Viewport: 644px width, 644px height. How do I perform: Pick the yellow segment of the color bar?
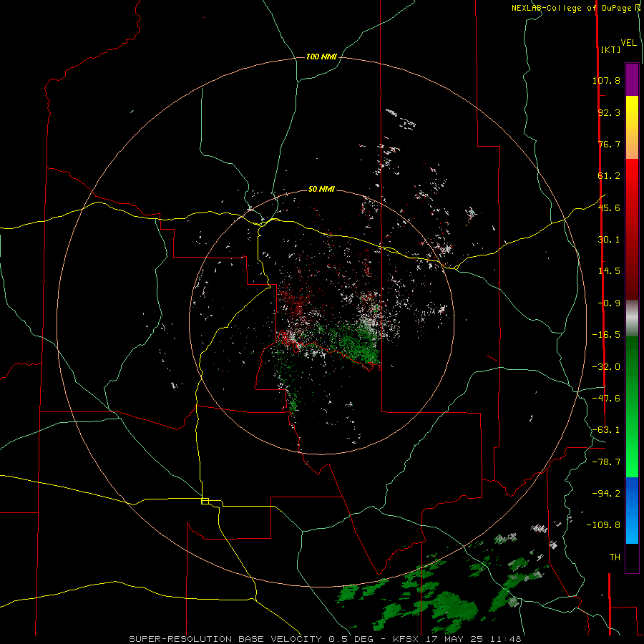point(632,127)
